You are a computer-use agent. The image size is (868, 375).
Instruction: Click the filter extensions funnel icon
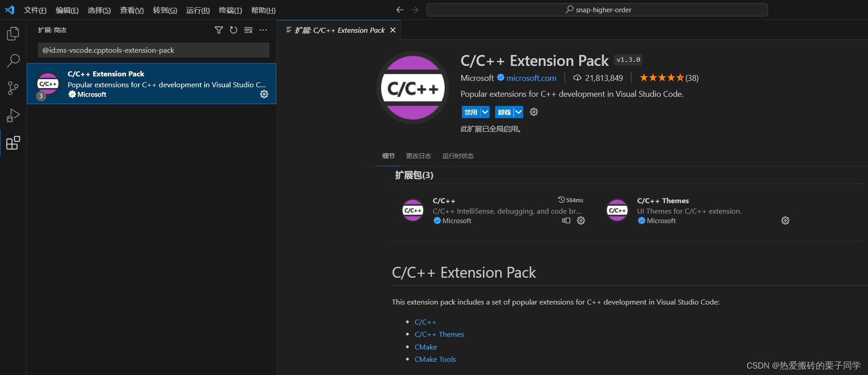[218, 30]
